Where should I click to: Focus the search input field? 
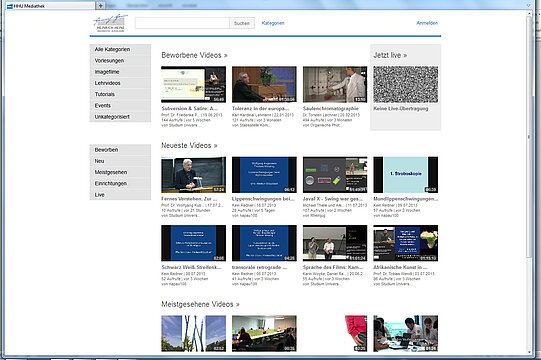[182, 23]
